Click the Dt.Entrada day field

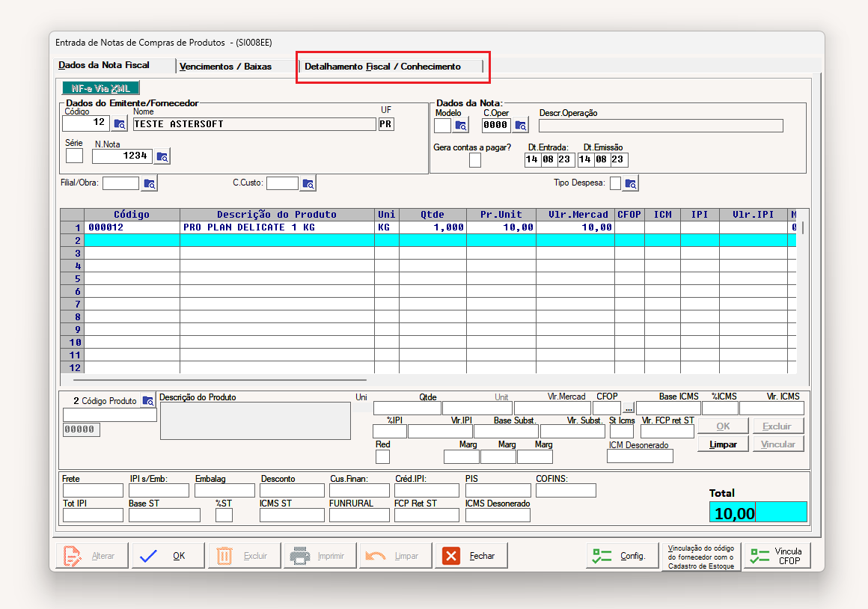[x=532, y=160]
